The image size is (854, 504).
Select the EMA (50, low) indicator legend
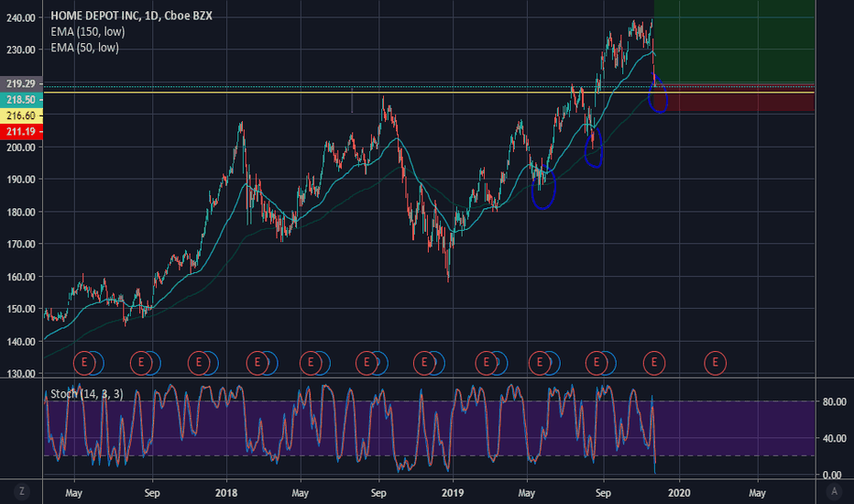click(x=84, y=48)
